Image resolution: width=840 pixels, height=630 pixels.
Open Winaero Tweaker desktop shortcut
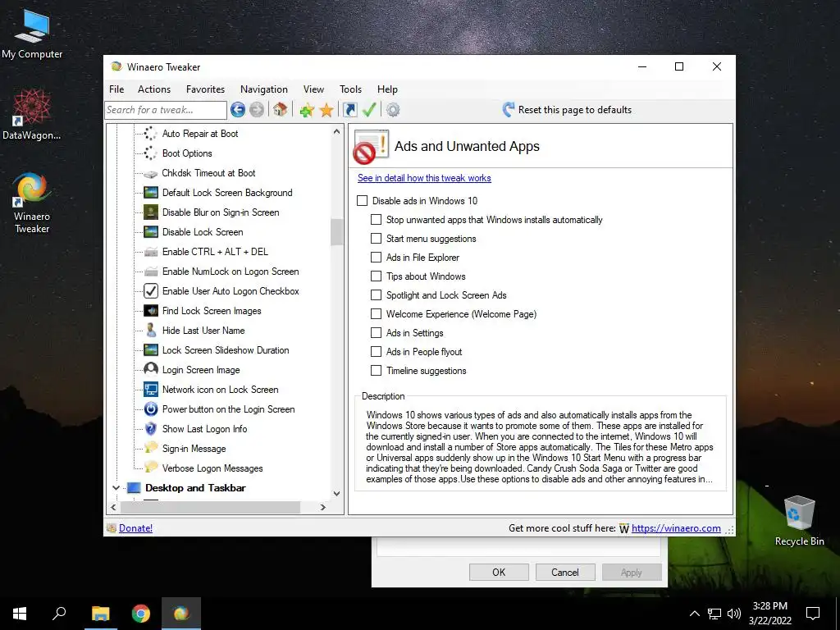coord(32,203)
